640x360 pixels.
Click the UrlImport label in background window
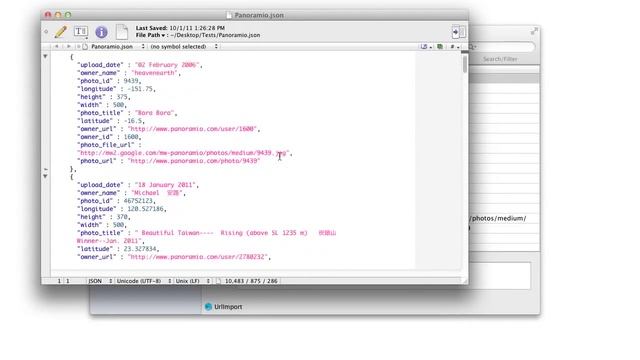click(x=228, y=307)
